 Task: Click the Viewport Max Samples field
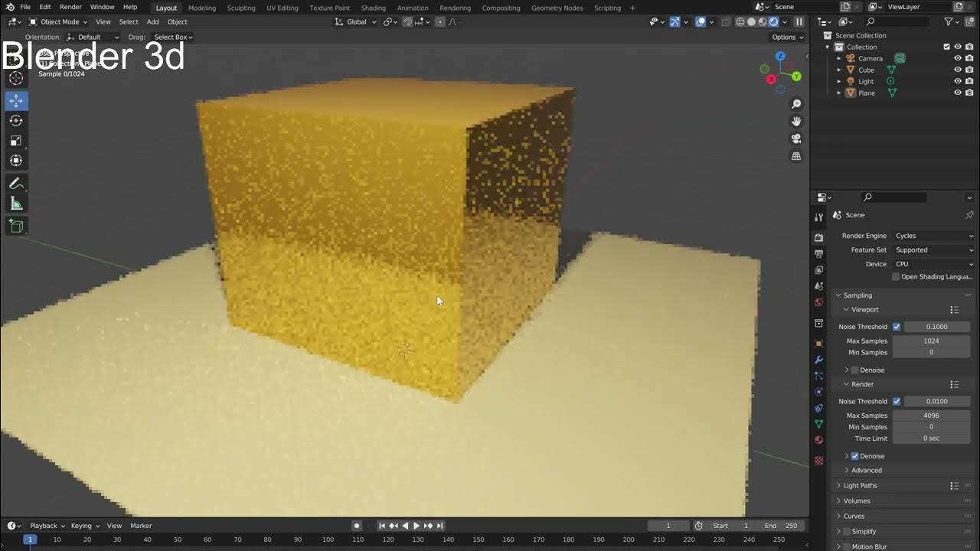(x=931, y=341)
